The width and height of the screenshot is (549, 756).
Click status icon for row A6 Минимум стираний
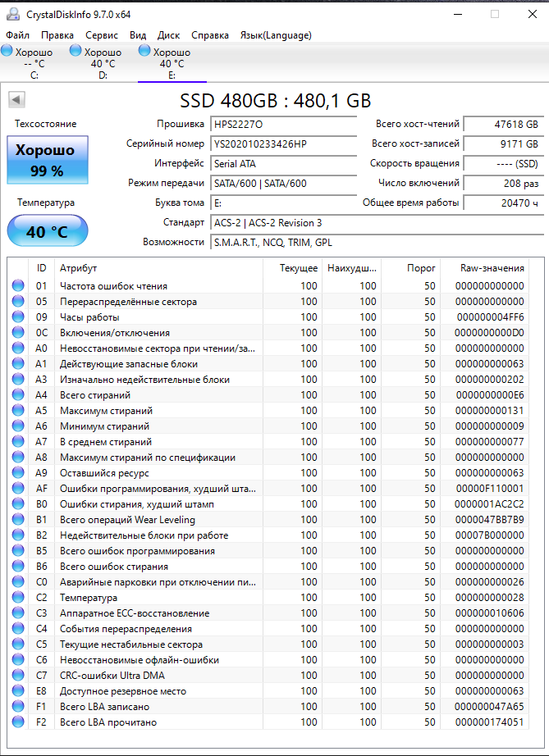[18, 426]
